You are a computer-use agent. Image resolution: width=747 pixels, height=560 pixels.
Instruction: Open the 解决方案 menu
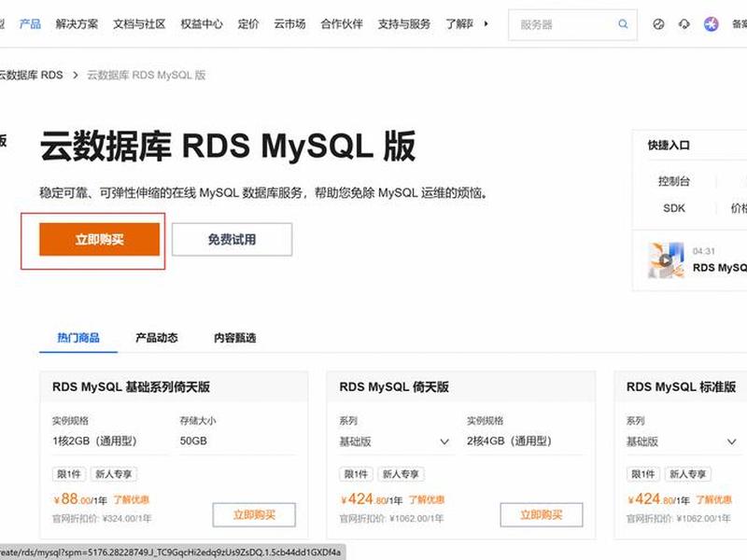[x=77, y=24]
